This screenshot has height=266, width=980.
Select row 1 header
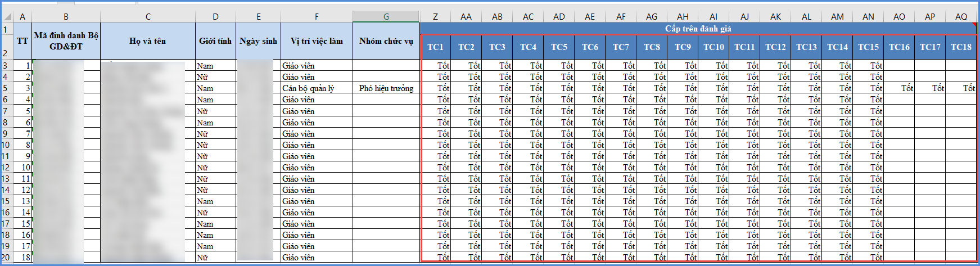(6, 29)
